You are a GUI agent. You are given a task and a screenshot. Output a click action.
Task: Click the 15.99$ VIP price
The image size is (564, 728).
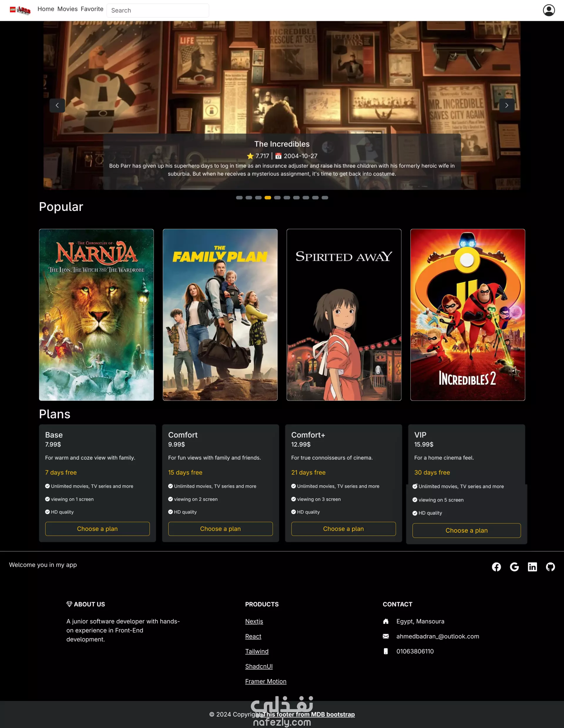(424, 444)
